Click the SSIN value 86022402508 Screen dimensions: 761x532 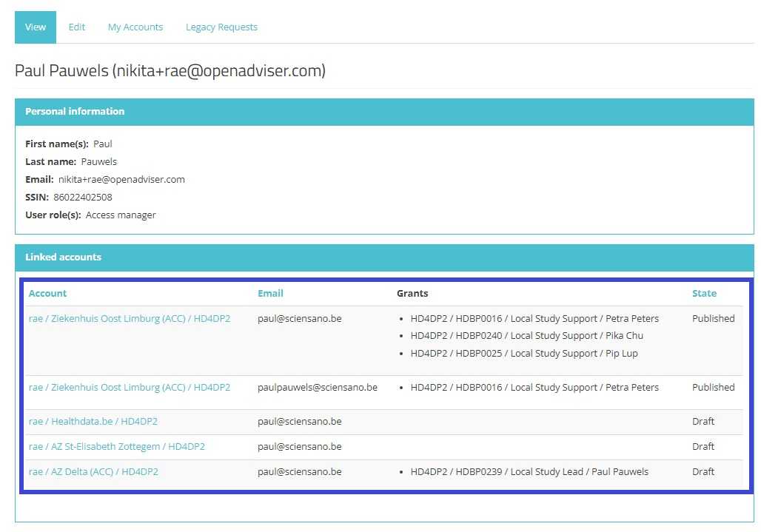point(83,198)
